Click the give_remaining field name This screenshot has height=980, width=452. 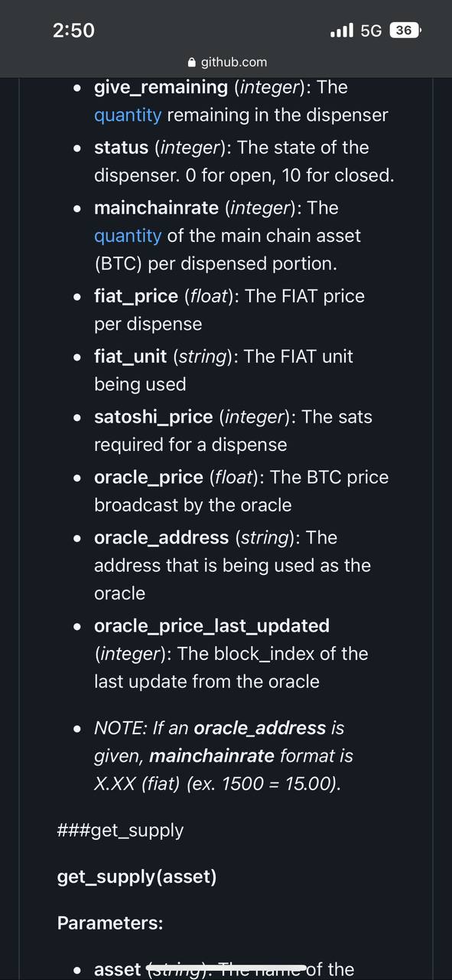pos(161,87)
